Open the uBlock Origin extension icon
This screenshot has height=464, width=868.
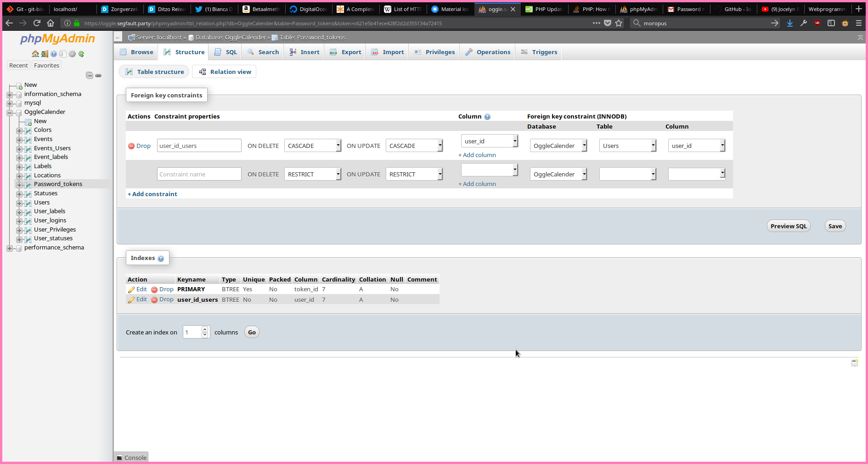pyautogui.click(x=817, y=23)
